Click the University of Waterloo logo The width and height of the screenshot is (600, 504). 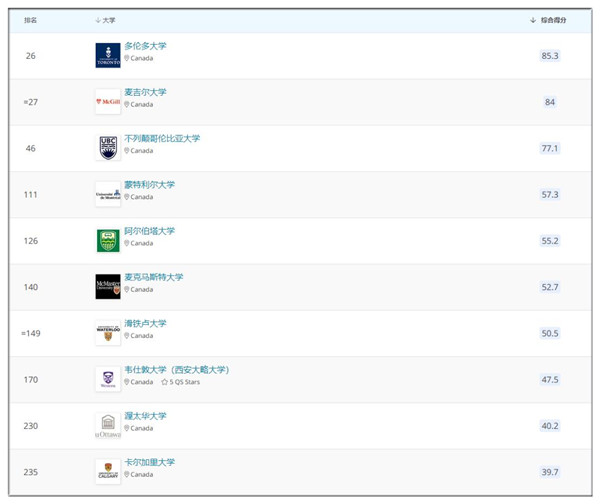point(108,333)
